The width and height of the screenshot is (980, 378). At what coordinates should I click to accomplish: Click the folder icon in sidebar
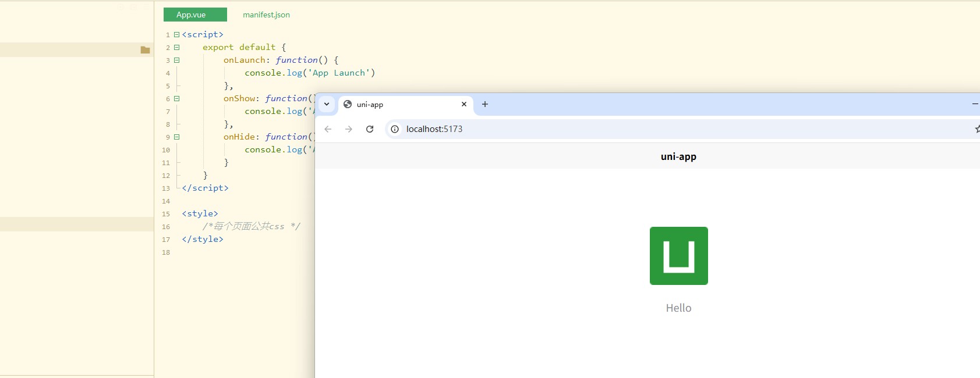click(145, 50)
